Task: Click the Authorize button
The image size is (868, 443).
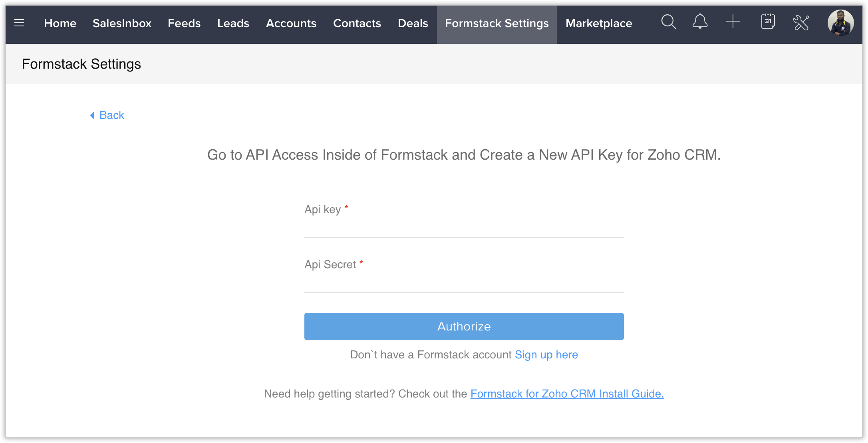Action: (x=464, y=326)
